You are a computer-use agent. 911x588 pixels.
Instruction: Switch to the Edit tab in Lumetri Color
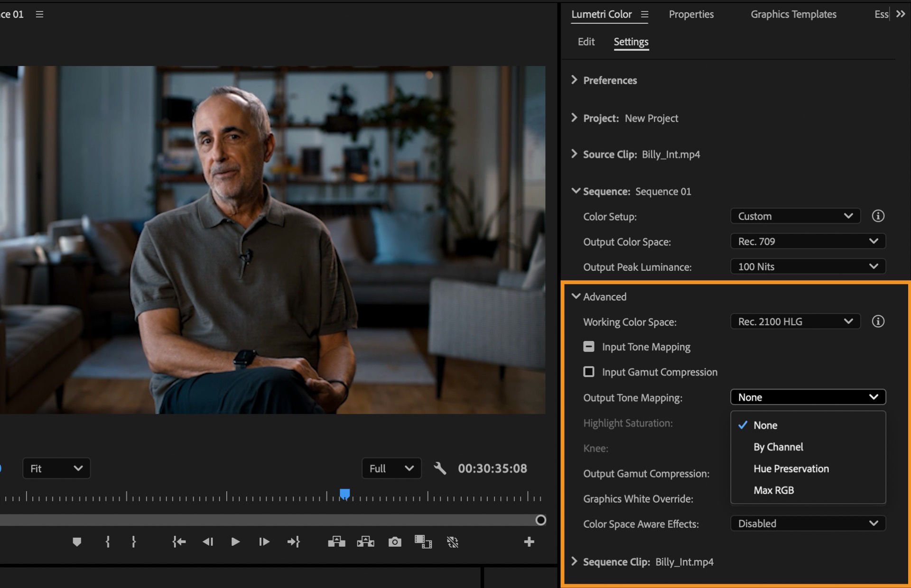[x=586, y=42]
